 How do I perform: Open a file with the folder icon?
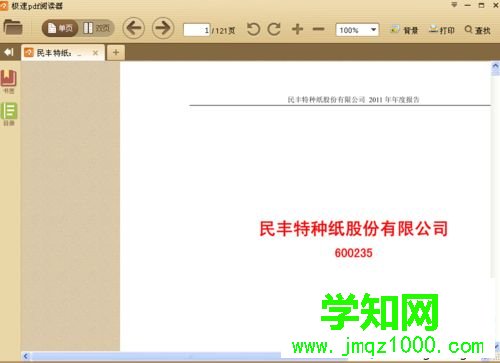[x=13, y=27]
